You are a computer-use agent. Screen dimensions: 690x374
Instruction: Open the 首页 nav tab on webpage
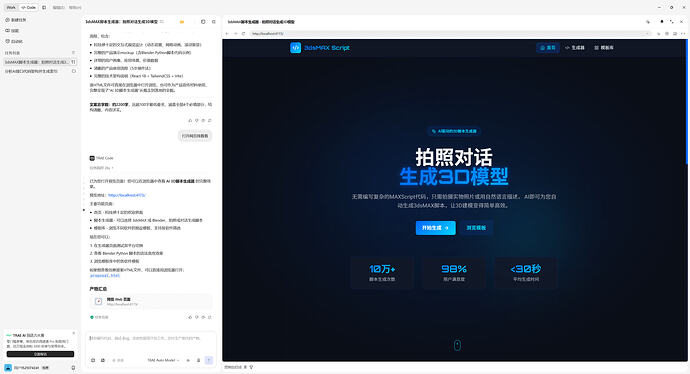[548, 48]
